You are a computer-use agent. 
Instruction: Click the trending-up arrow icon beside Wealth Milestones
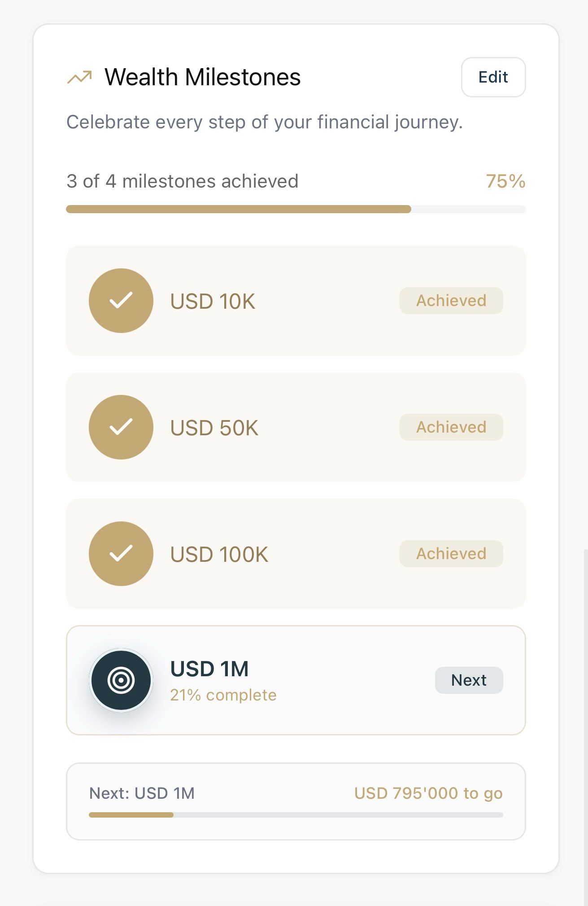pyautogui.click(x=79, y=77)
